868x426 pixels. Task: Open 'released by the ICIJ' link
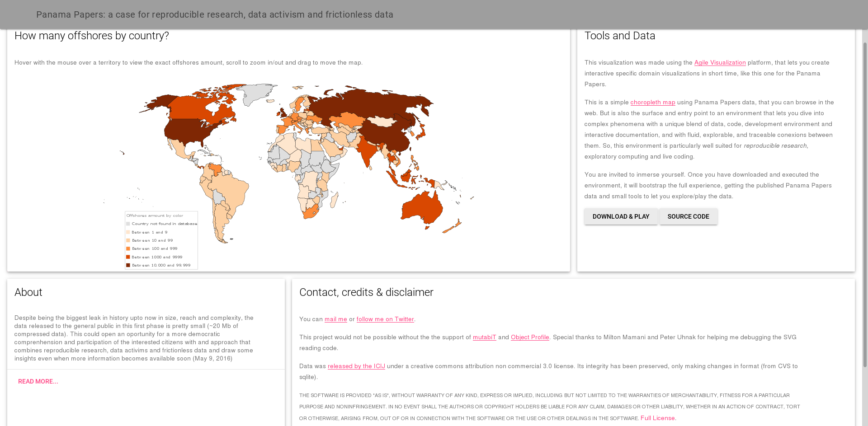pyautogui.click(x=356, y=366)
